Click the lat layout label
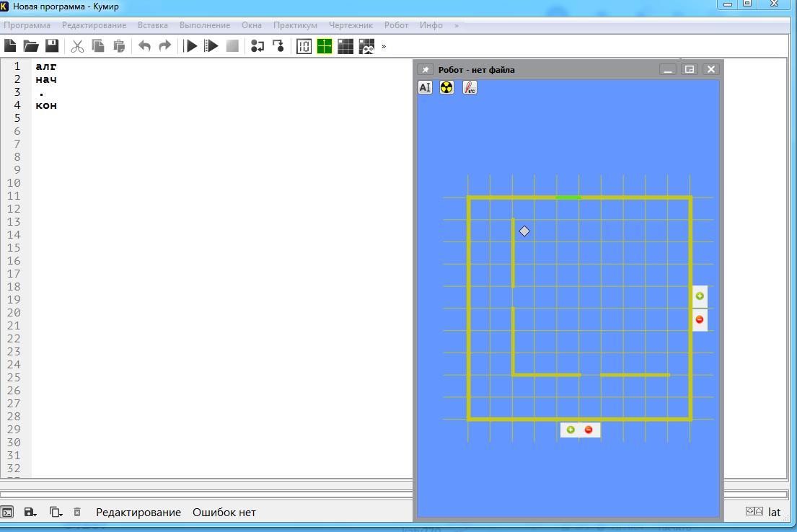The image size is (797, 532). (774, 513)
